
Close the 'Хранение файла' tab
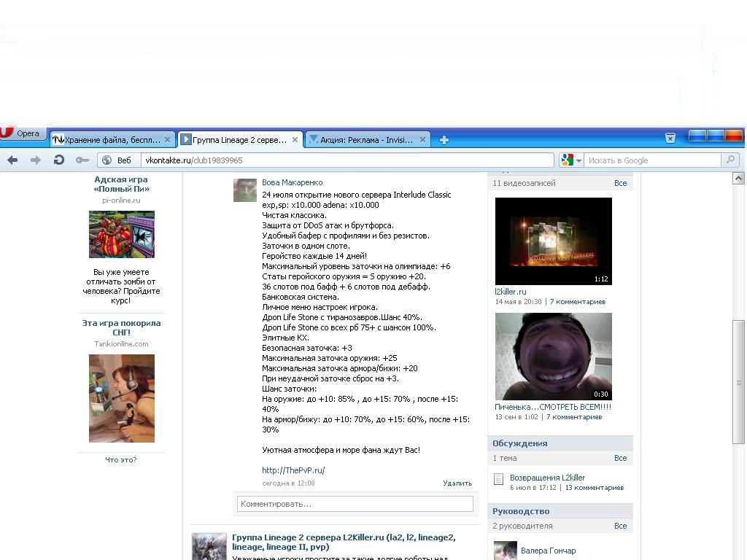[x=167, y=139]
